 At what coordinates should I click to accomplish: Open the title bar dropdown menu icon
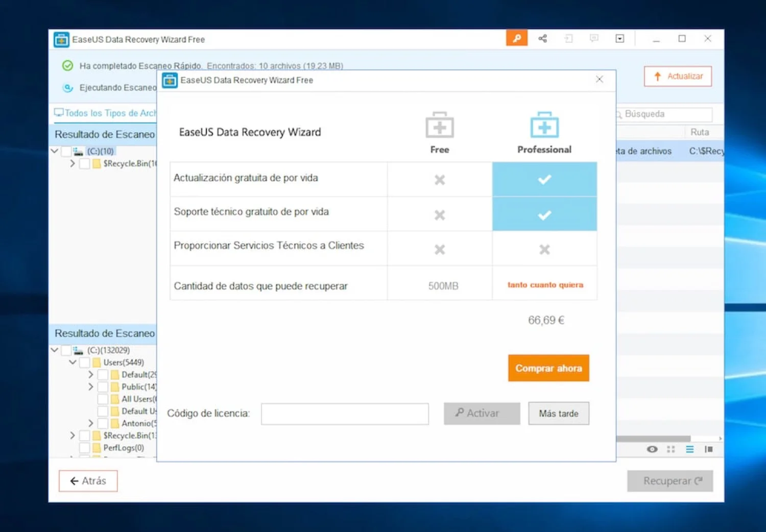point(619,38)
